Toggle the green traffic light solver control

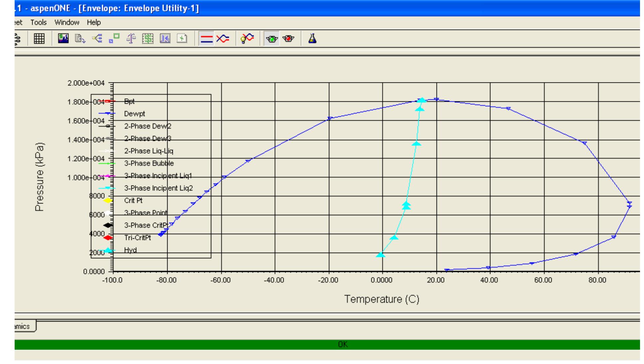272,39
